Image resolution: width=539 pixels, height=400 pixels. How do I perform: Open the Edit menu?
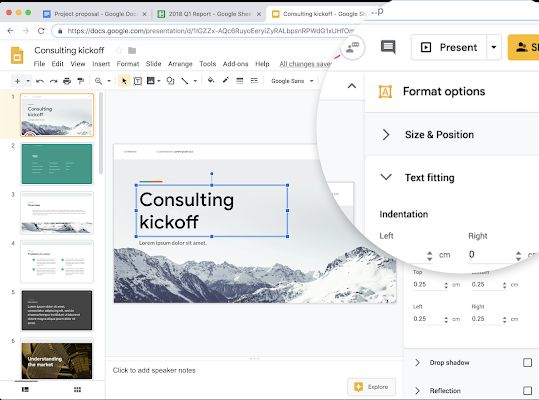[57, 64]
